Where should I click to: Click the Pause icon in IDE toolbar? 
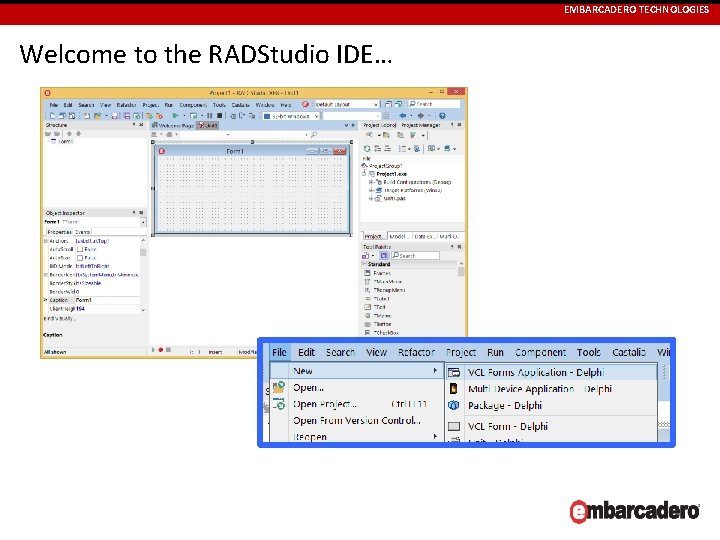click(209, 116)
